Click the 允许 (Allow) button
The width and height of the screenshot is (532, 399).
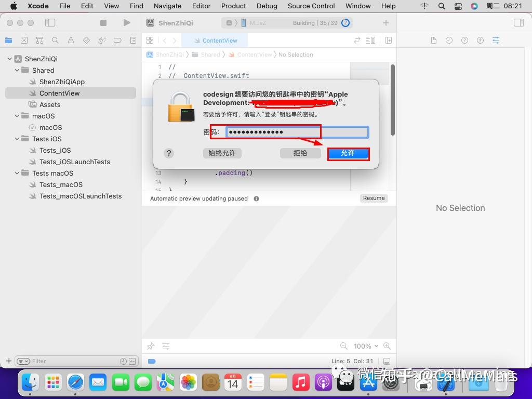tap(348, 153)
